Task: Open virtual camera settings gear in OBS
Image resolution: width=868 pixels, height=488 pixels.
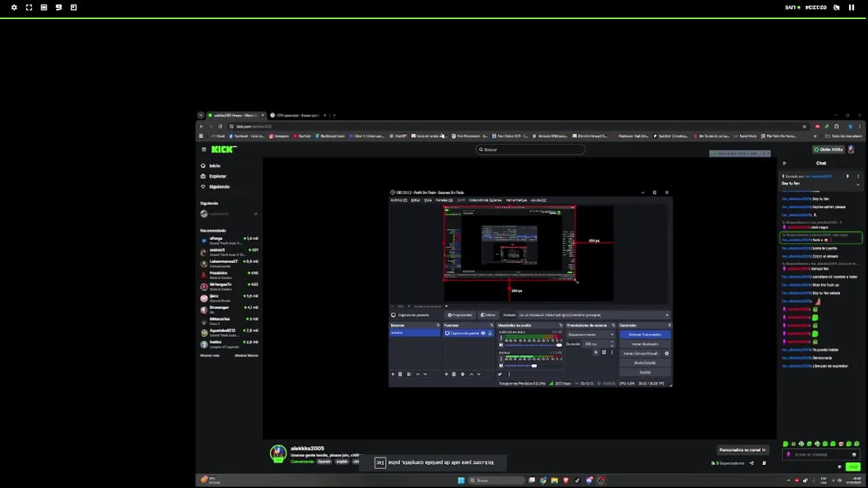Action: coord(667,353)
